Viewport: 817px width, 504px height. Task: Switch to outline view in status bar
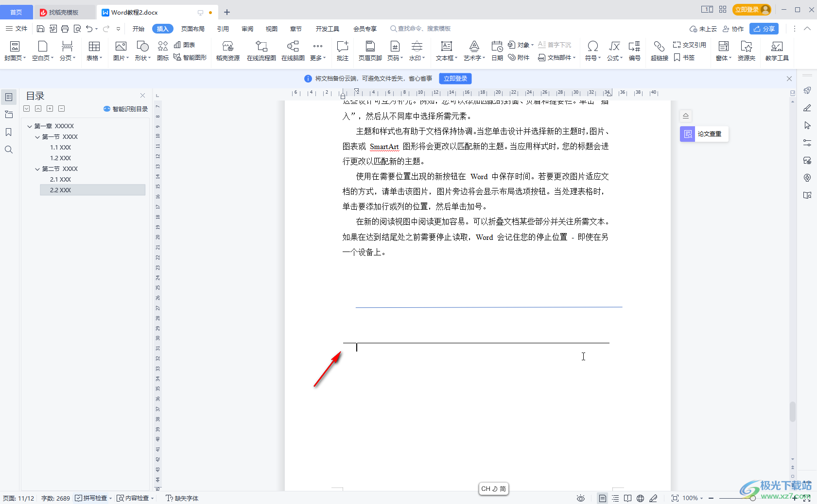[x=615, y=498]
